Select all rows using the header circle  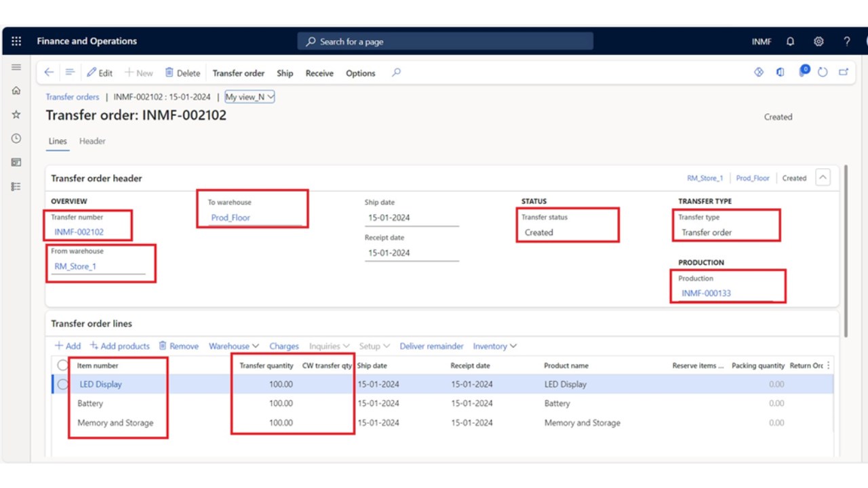pos(62,365)
